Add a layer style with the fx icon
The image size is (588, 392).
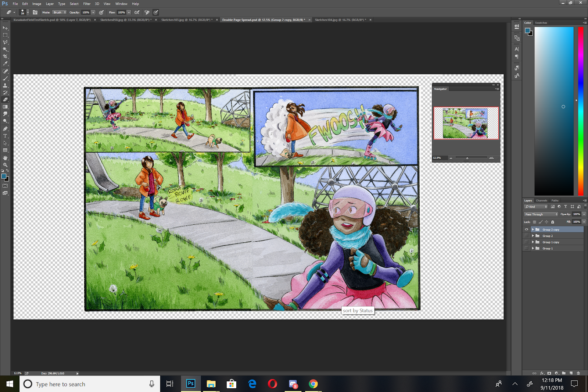pos(542,373)
